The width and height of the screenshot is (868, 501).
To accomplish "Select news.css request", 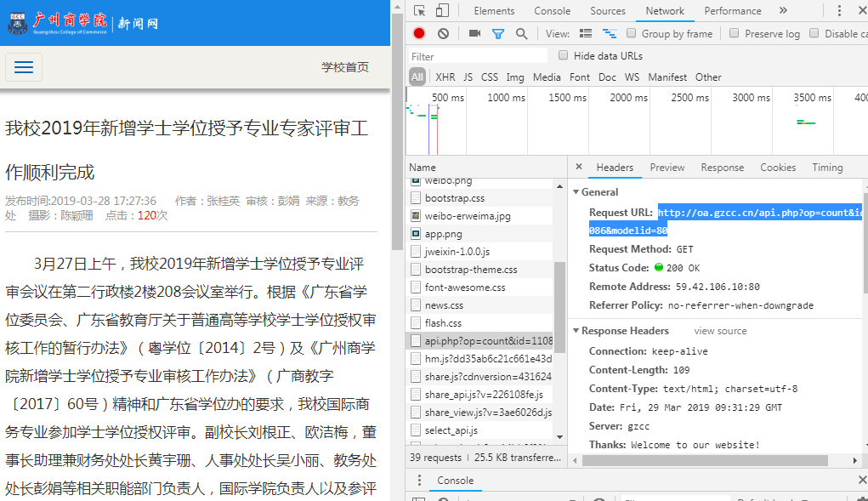I will 479,305.
